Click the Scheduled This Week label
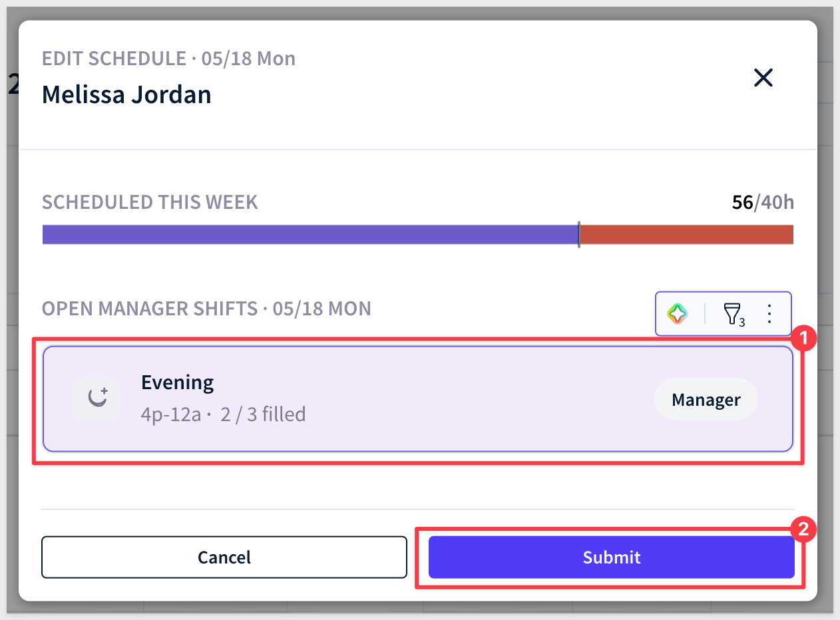Screen dimensions: 840x620 click(x=150, y=202)
